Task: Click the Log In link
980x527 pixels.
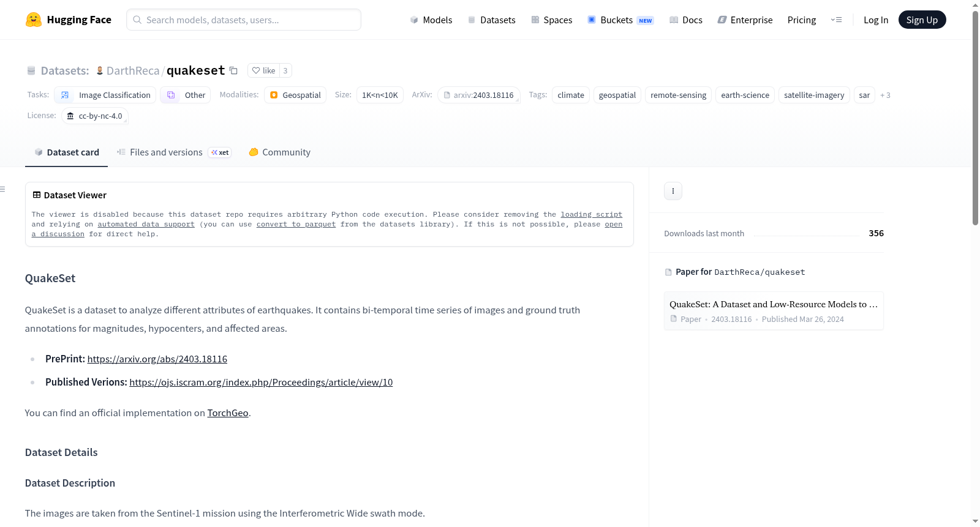Action: (876, 20)
